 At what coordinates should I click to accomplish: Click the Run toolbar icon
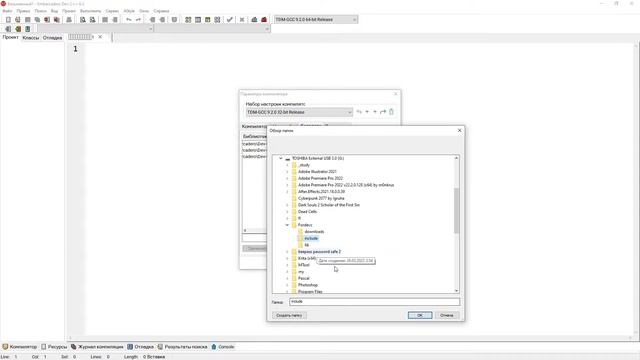198,20
